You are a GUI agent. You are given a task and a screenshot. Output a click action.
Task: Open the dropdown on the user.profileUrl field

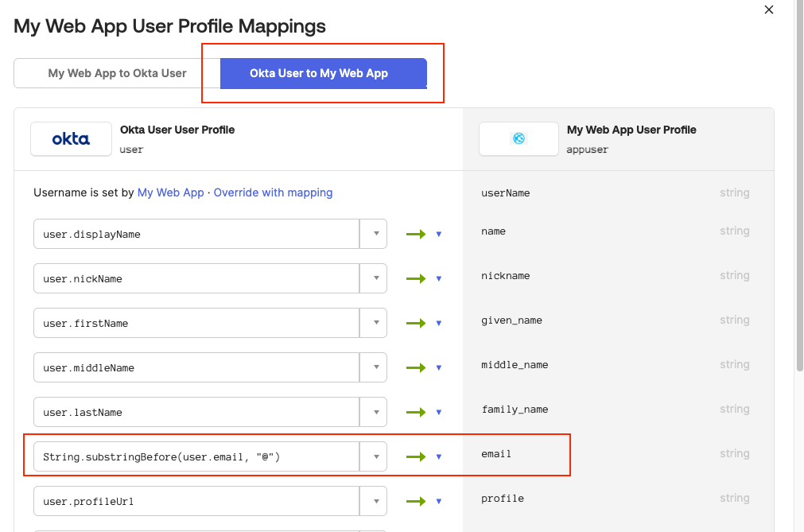coord(374,500)
